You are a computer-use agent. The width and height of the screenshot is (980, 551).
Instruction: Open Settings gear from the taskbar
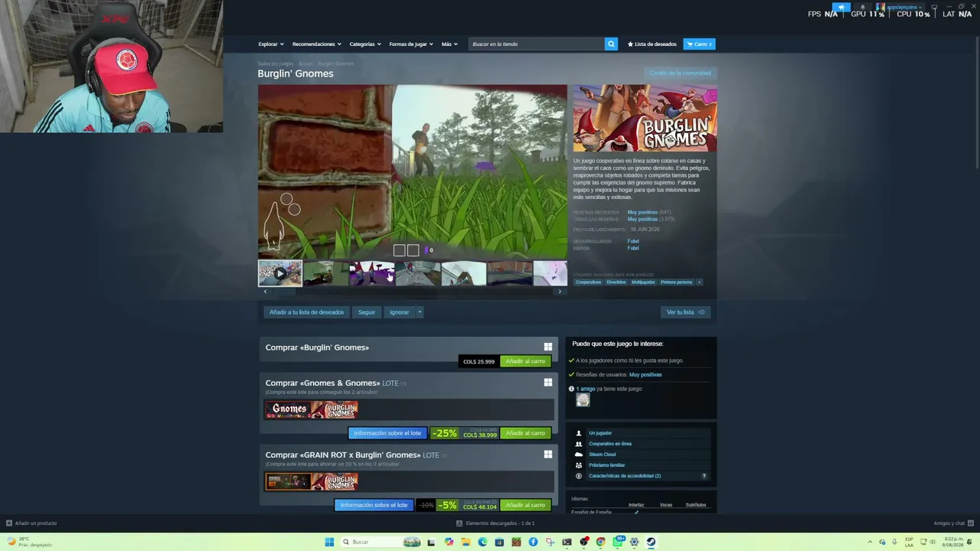(634, 542)
